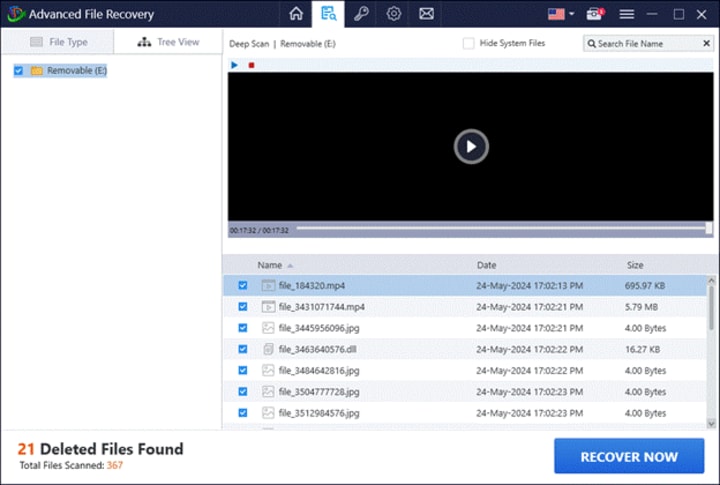Uncheck file_3512984576.jpg checkbox
This screenshot has width=720, height=485.
coord(243,413)
